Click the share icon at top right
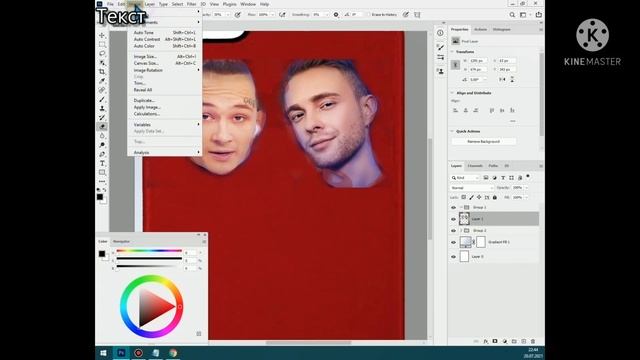This screenshot has height=360, width=640. (539, 15)
